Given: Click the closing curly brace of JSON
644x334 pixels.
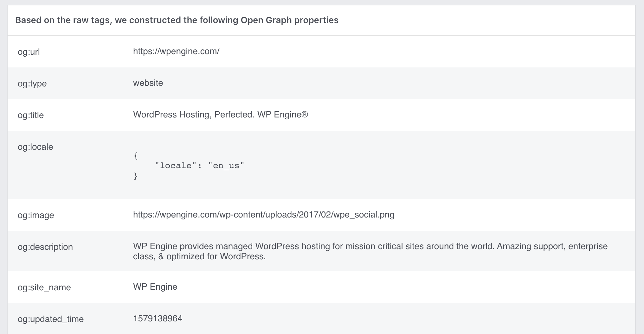Looking at the screenshot, I should 136,176.
